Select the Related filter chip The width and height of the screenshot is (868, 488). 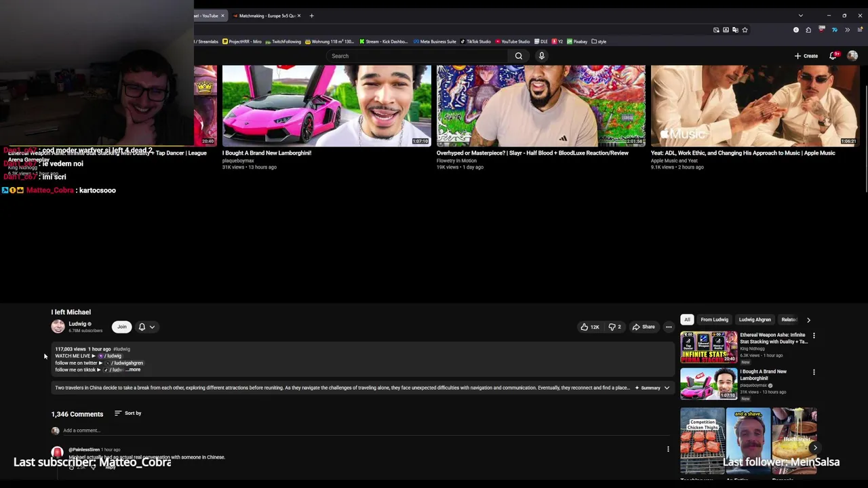(x=789, y=320)
